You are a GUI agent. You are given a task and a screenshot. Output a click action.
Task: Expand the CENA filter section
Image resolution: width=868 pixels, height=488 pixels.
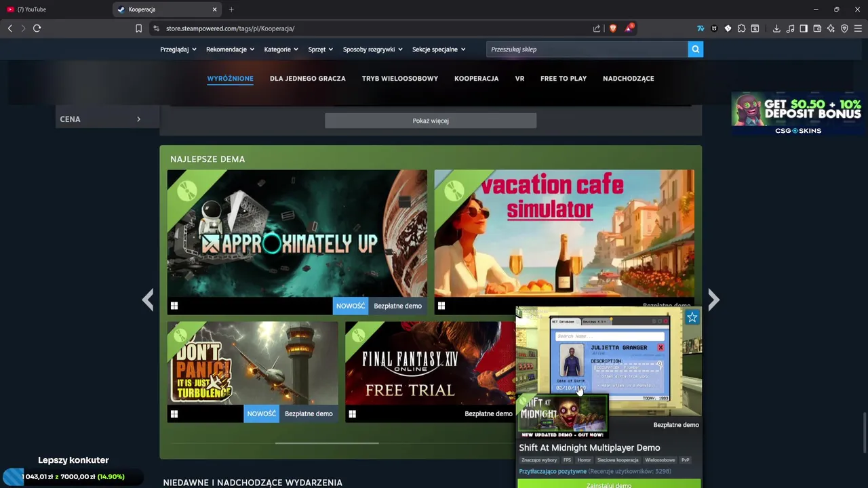[107, 119]
